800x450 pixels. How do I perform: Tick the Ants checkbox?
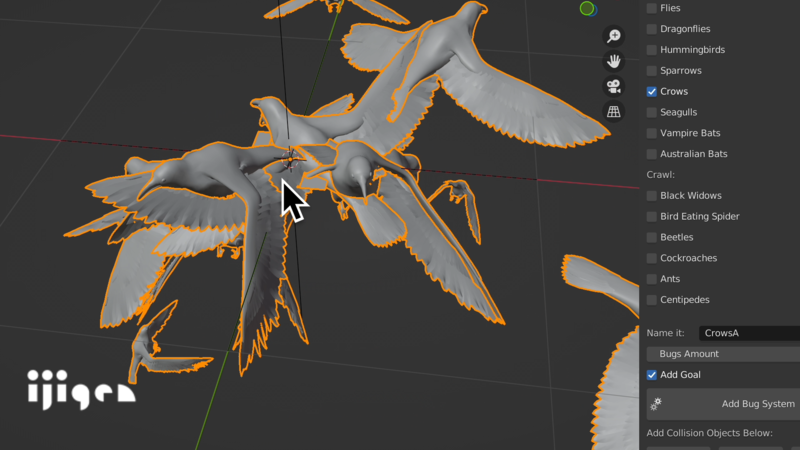652,279
